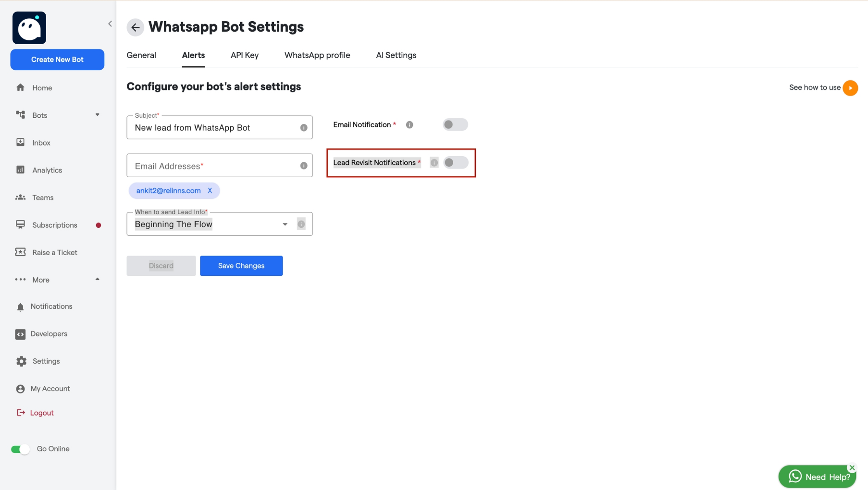Click the Bots flow icon
Image resolution: width=868 pixels, height=490 pixels.
pos(20,115)
